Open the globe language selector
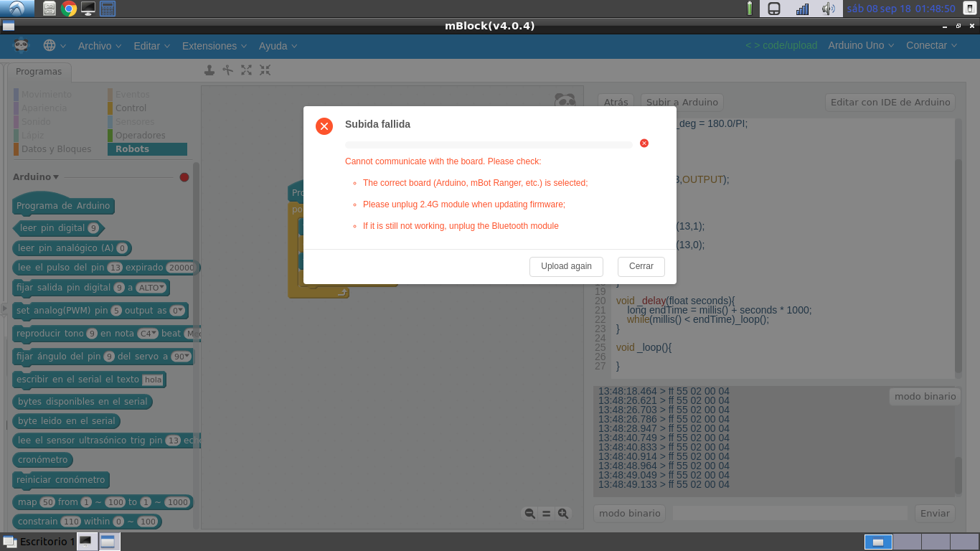Screen dimensions: 980x551 55,45
